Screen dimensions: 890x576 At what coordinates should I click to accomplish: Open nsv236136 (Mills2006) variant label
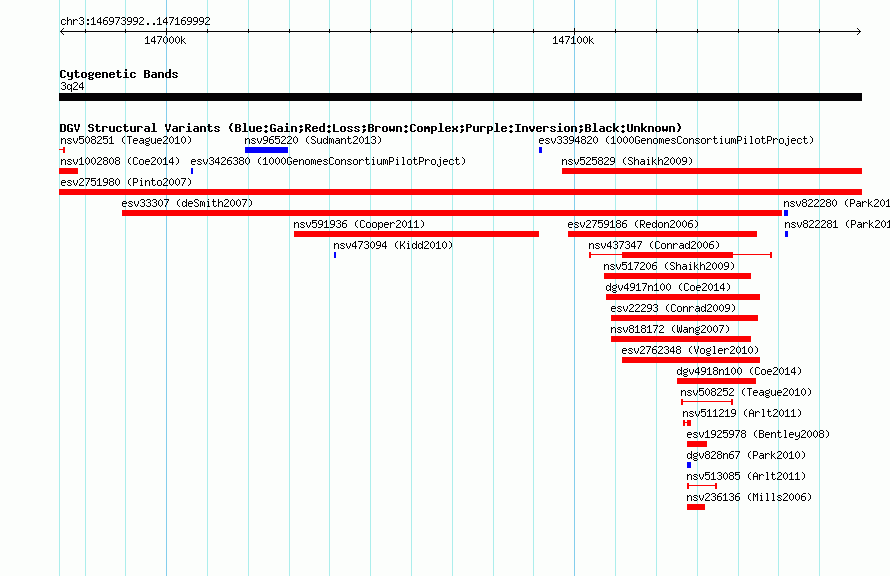point(749,497)
